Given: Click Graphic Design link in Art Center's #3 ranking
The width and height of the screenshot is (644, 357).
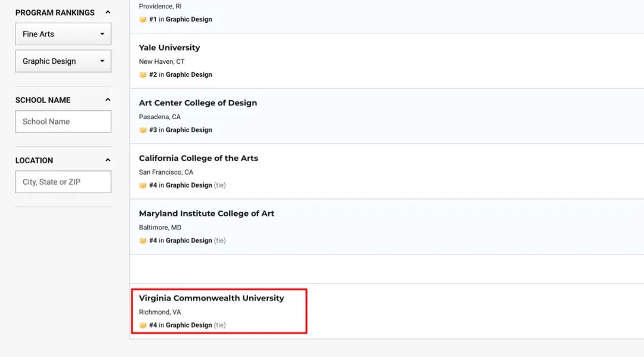Looking at the screenshot, I should 188,131.
